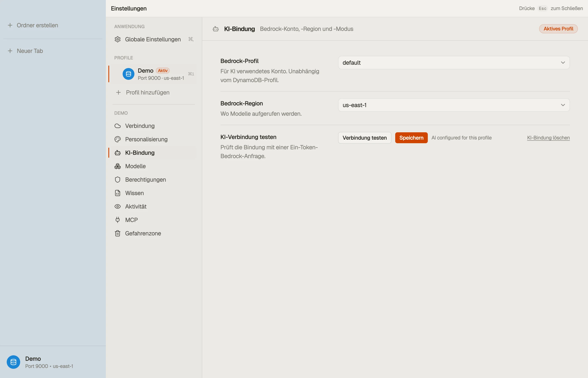Click the 'Bedrock-Konto, -Region und -Modus' subtitle

coord(307,29)
